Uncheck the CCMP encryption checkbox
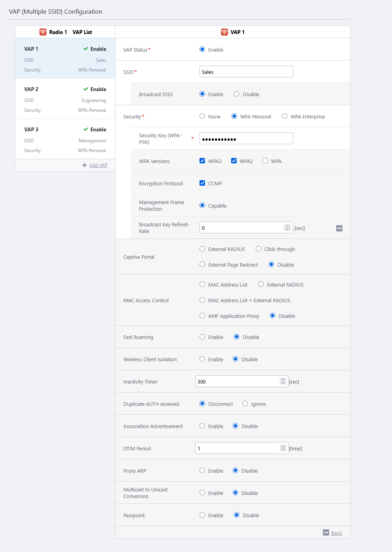This screenshot has width=392, height=552. click(202, 183)
